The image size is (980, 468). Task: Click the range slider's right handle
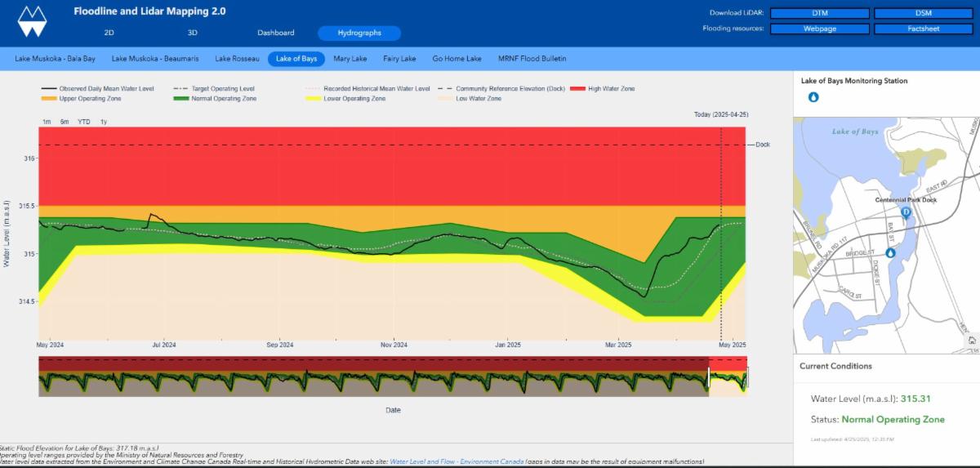tap(747, 378)
